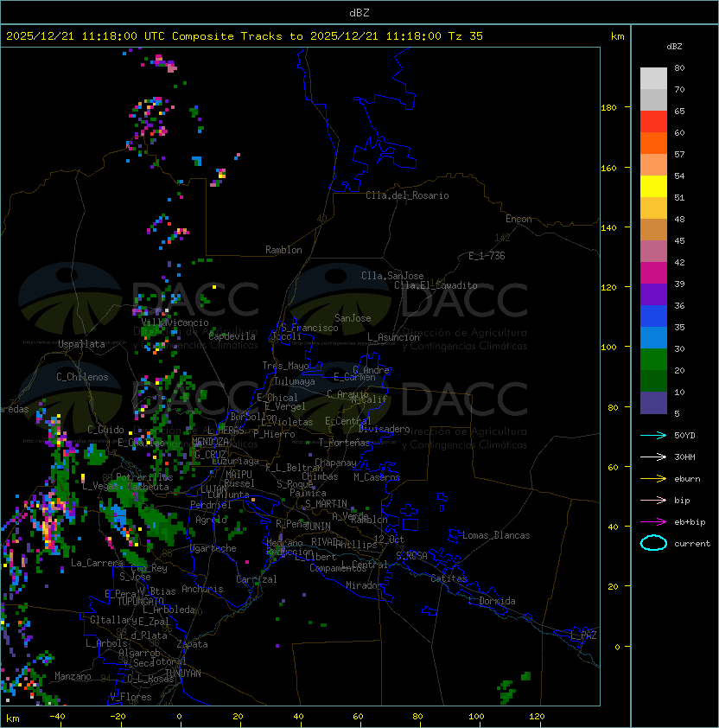The image size is (719, 728).
Task: Click the 'Potrerillos' map label
Action: (144, 477)
